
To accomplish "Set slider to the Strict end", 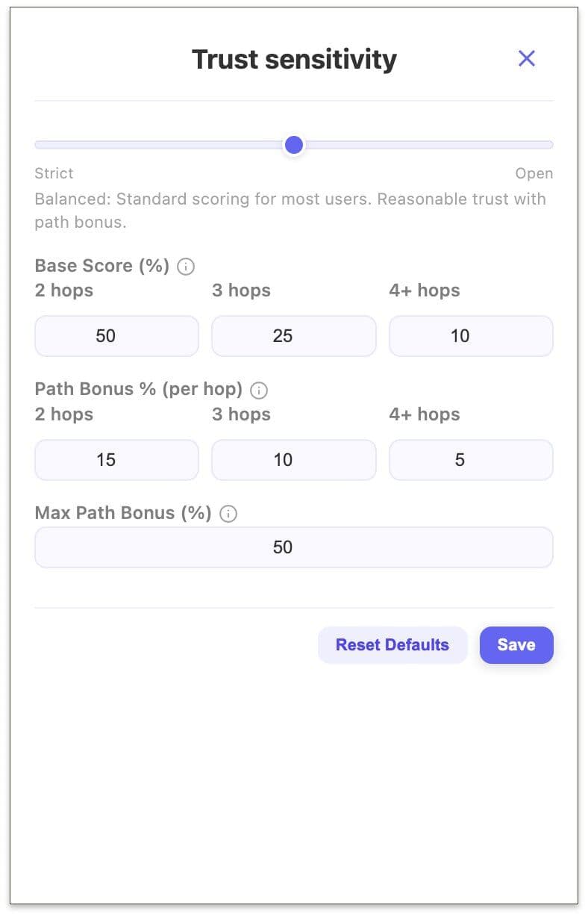I will (37, 145).
